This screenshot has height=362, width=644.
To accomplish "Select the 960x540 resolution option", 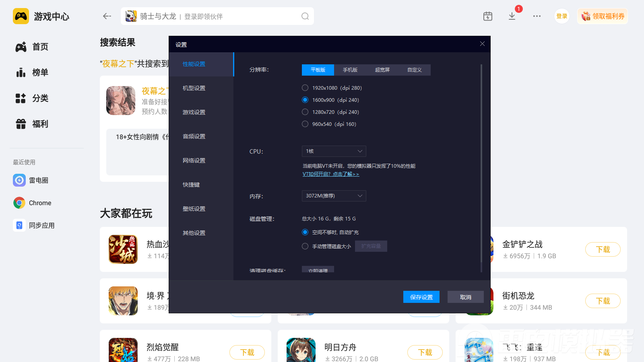I will (x=305, y=124).
